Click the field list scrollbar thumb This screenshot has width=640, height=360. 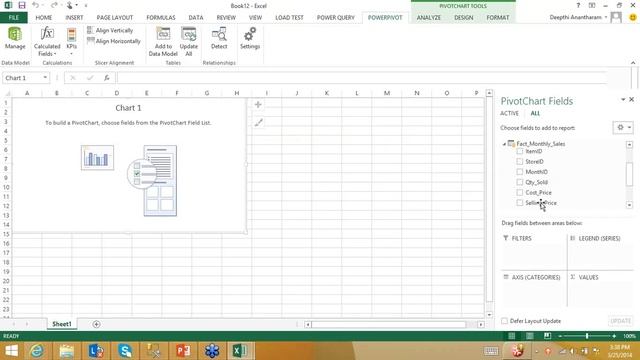[629, 174]
